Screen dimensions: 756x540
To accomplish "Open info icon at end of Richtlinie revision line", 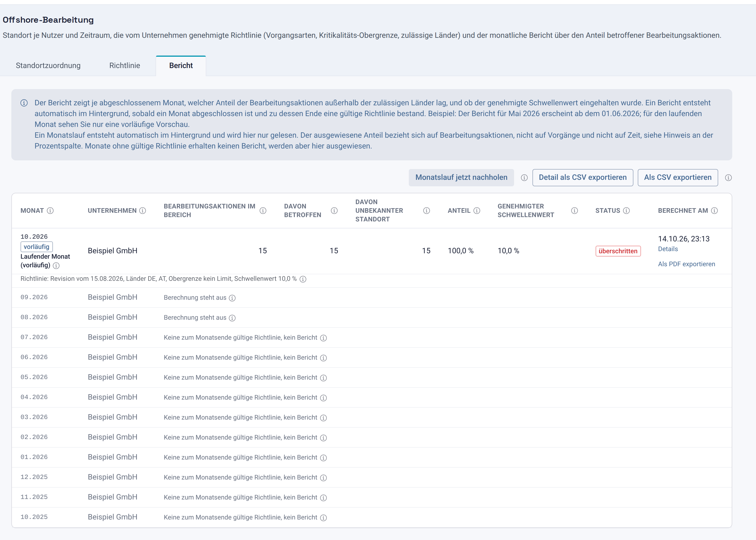I will click(303, 279).
